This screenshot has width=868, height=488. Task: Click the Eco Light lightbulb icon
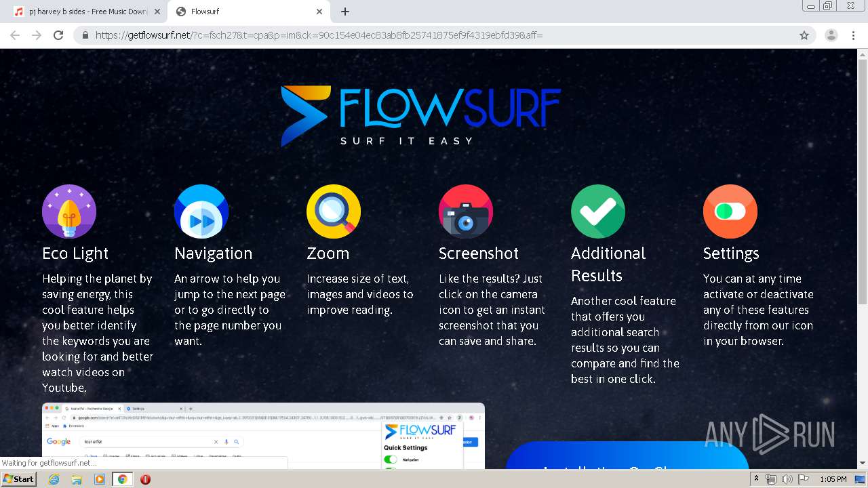pos(69,211)
